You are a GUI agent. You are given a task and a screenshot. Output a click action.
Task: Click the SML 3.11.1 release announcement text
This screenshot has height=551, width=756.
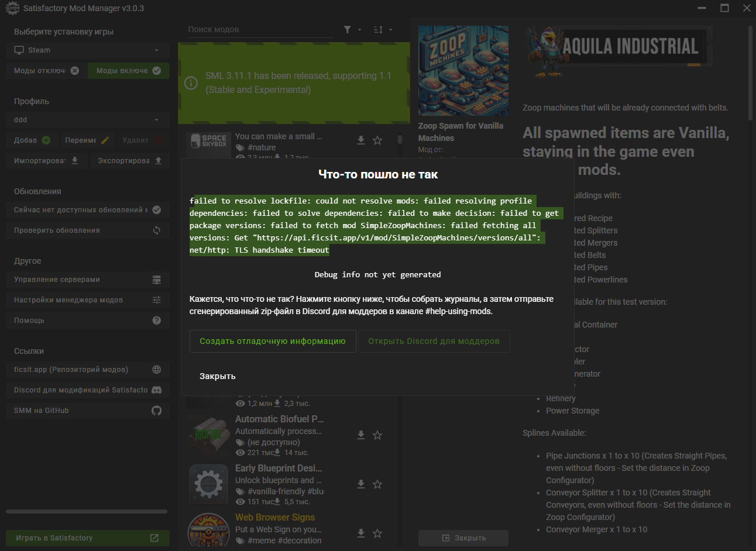pyautogui.click(x=298, y=83)
